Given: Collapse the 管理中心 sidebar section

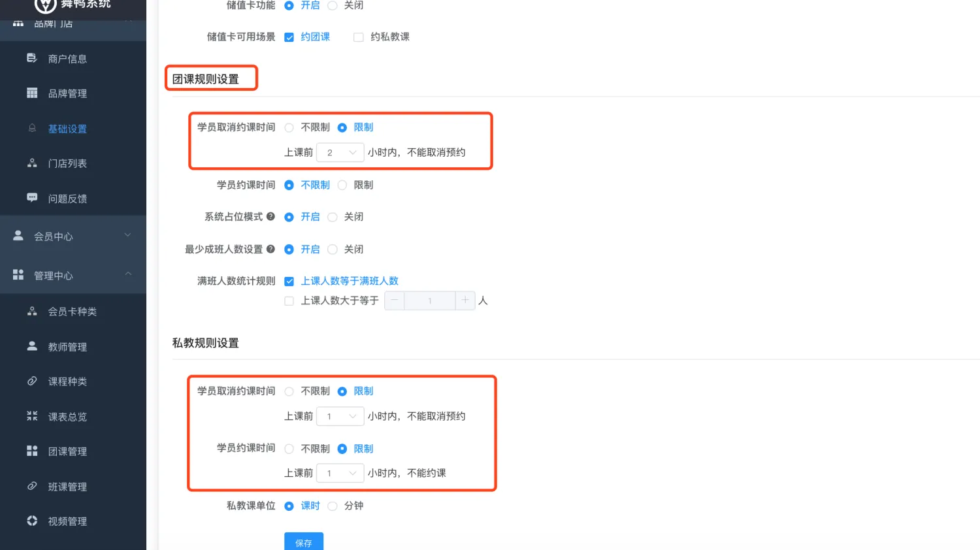Looking at the screenshot, I should click(128, 274).
